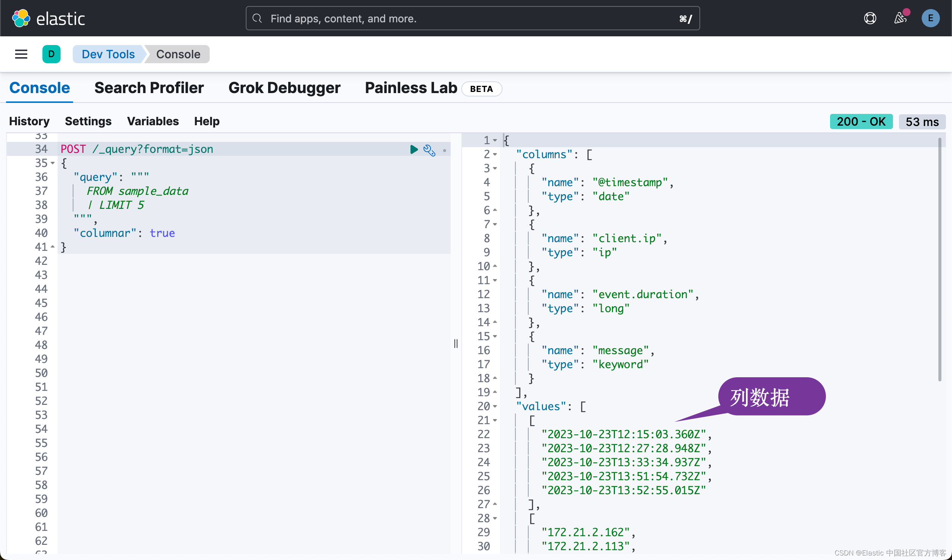This screenshot has width=952, height=560.
Task: Run the request with play icon
Action: (414, 149)
